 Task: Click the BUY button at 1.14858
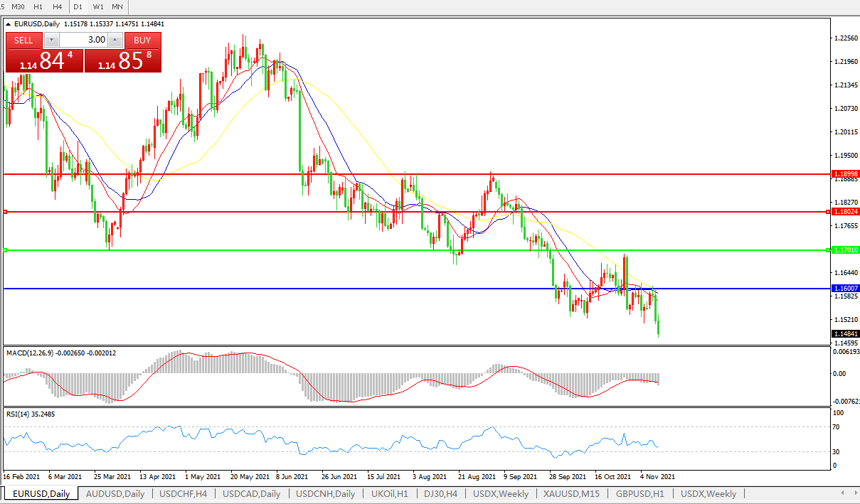pyautogui.click(x=123, y=60)
